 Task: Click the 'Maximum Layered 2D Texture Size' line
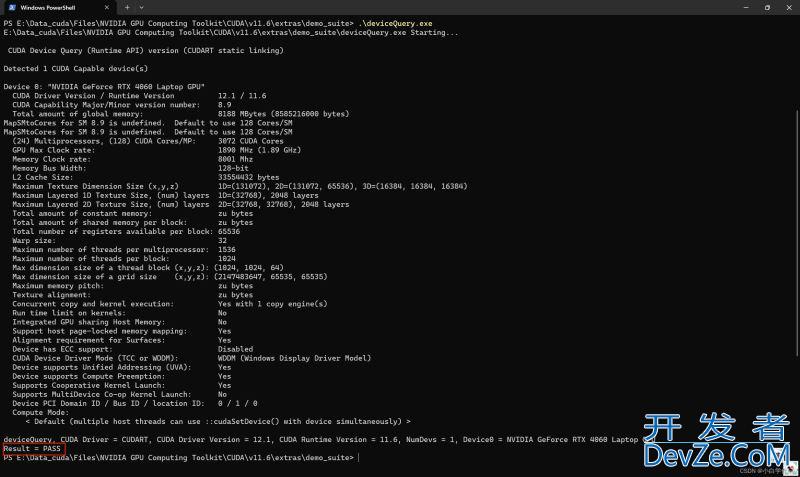181,205
